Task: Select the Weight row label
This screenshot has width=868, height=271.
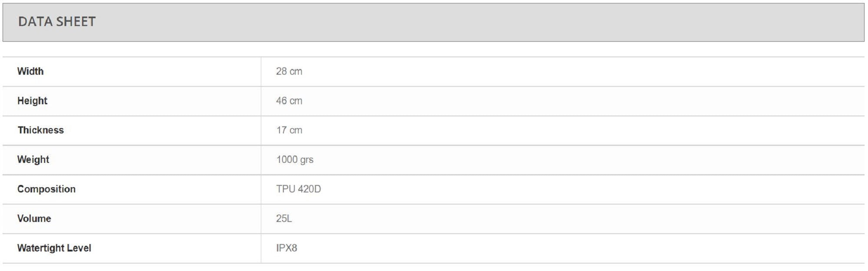Action: click(x=33, y=160)
